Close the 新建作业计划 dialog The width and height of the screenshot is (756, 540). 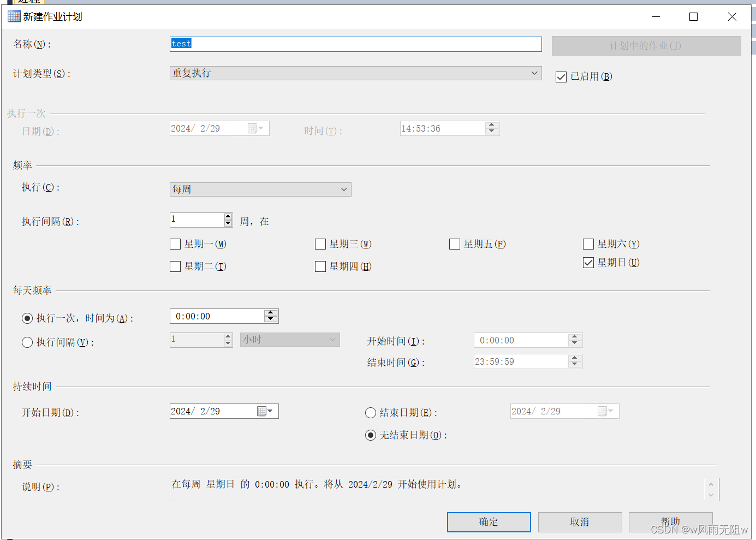[x=732, y=17]
